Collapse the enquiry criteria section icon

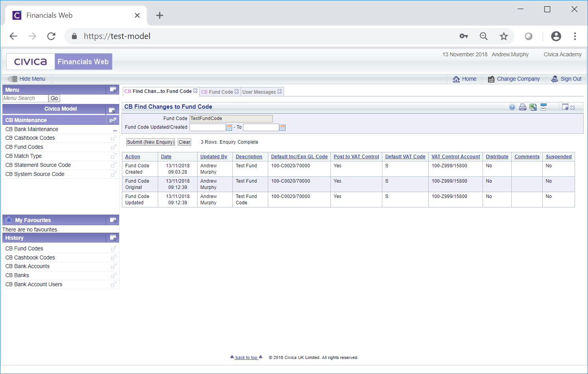tap(544, 107)
